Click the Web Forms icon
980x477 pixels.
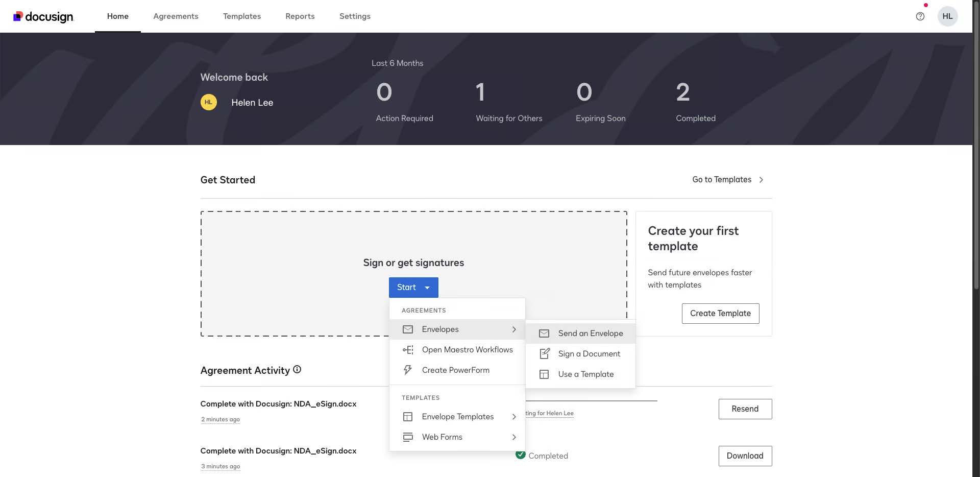408,437
